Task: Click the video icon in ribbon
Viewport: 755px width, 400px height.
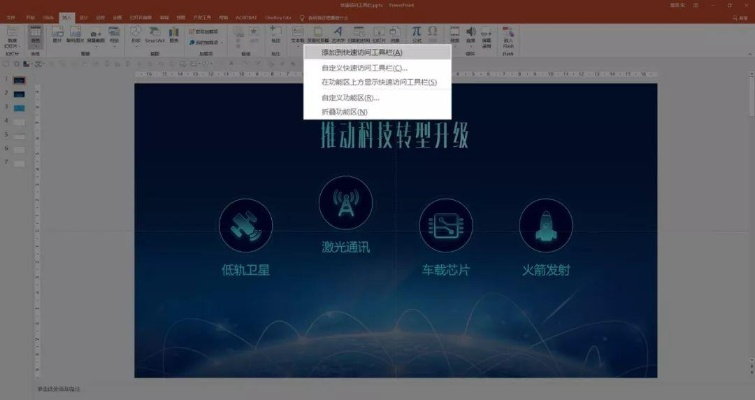Action: click(x=454, y=34)
